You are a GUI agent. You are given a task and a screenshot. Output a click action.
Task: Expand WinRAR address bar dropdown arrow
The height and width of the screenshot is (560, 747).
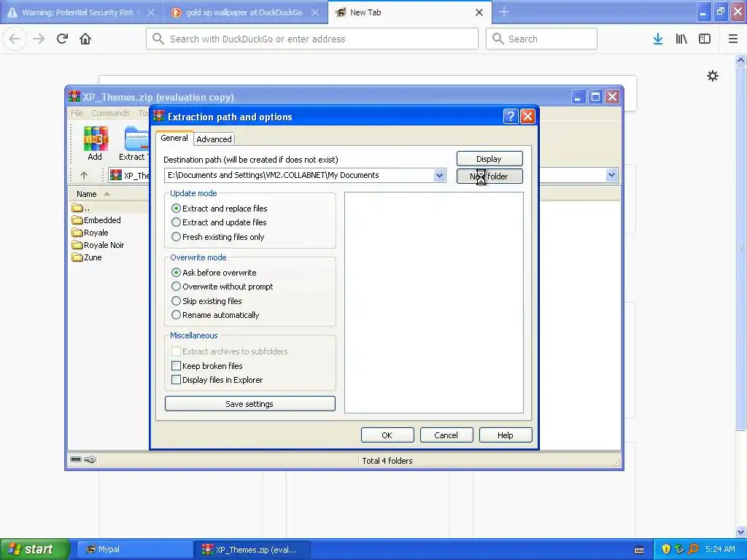pos(612,175)
